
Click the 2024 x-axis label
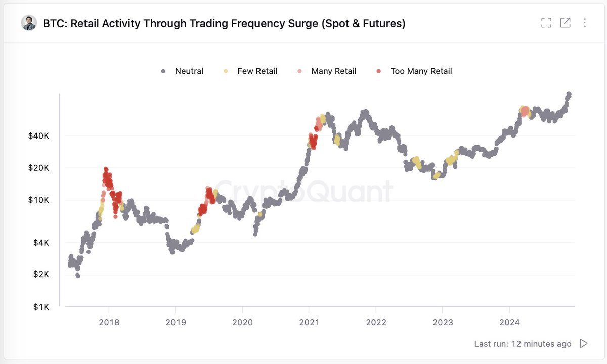509,322
